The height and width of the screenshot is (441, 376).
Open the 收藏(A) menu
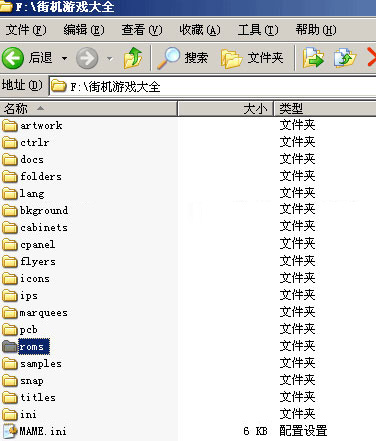pos(200,30)
